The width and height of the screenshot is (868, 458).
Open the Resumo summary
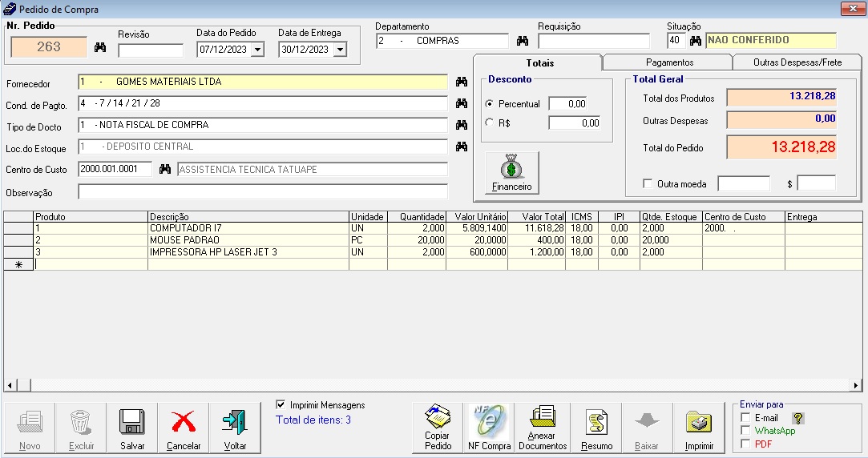pos(596,422)
